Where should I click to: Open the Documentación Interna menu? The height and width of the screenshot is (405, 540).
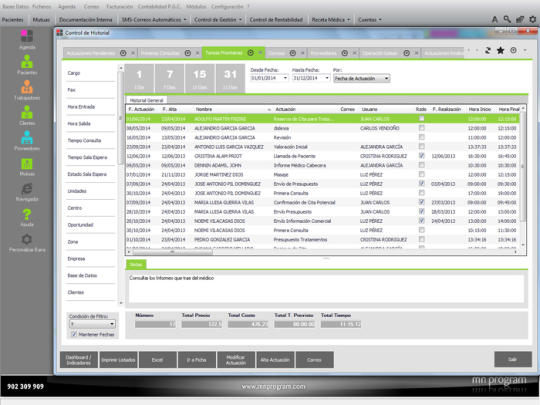pyautogui.click(x=86, y=20)
